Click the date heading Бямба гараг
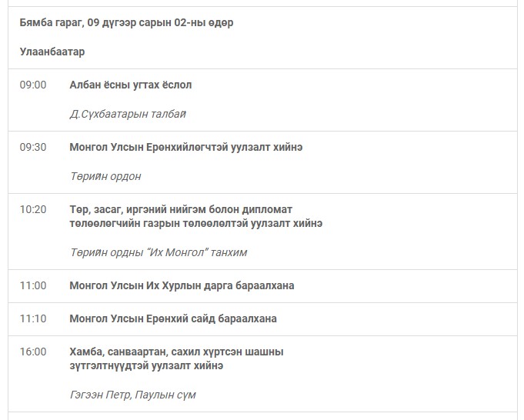524x420 pixels. tap(126, 22)
